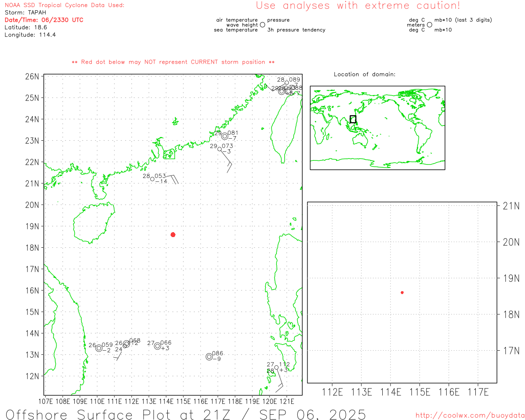This screenshot has height=420, width=525.
Task: Click the buoy station circle reporting 053 pressure
Action: (153, 179)
